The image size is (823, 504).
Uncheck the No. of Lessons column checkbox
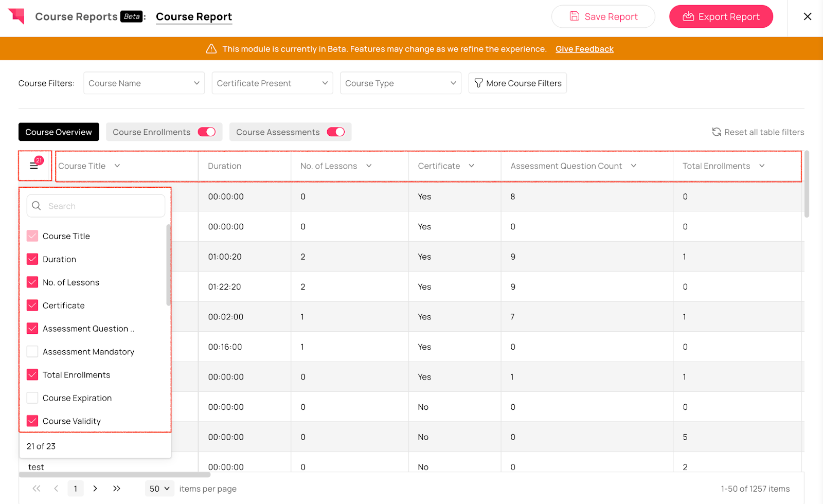(x=32, y=282)
